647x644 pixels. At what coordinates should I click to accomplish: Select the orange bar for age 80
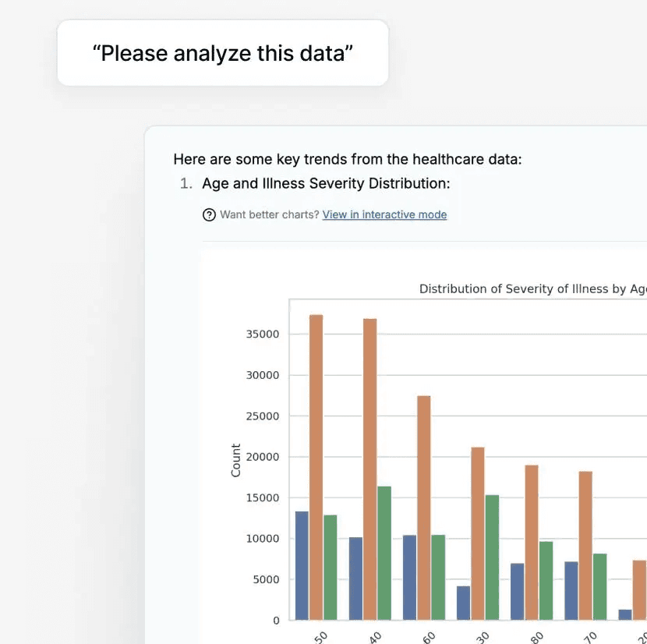[x=532, y=543]
